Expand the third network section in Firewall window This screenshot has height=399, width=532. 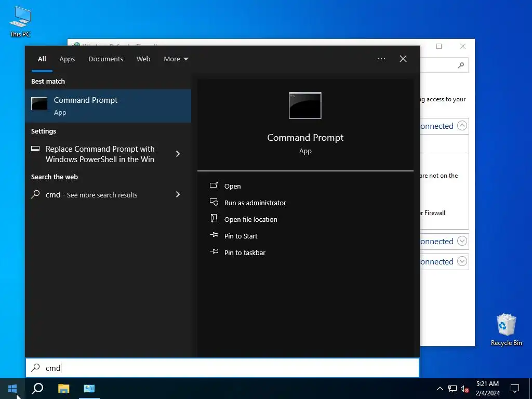coord(462,261)
